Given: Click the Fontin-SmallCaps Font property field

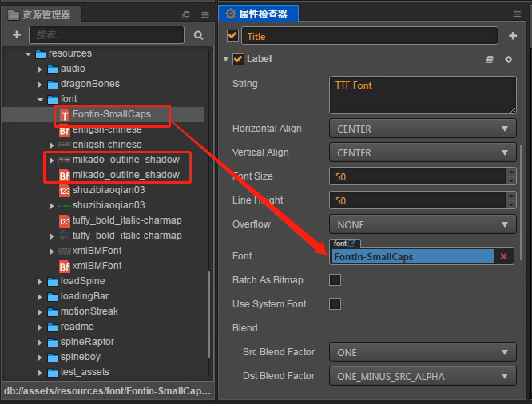Looking at the screenshot, I should tap(412, 256).
